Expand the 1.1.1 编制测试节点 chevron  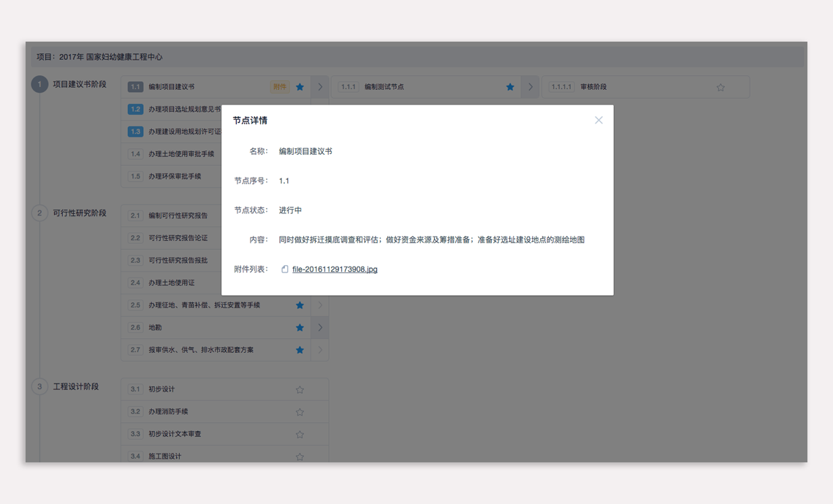coord(530,87)
